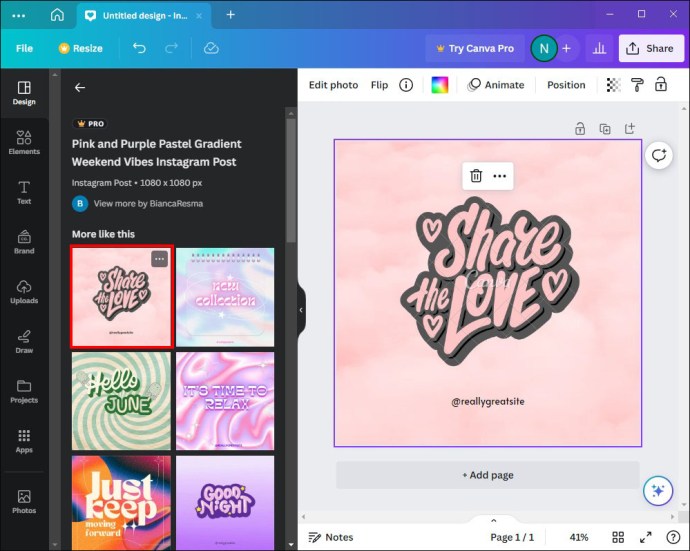Screen dimensions: 690x551
Task: Open the Resize option
Action: 81,48
